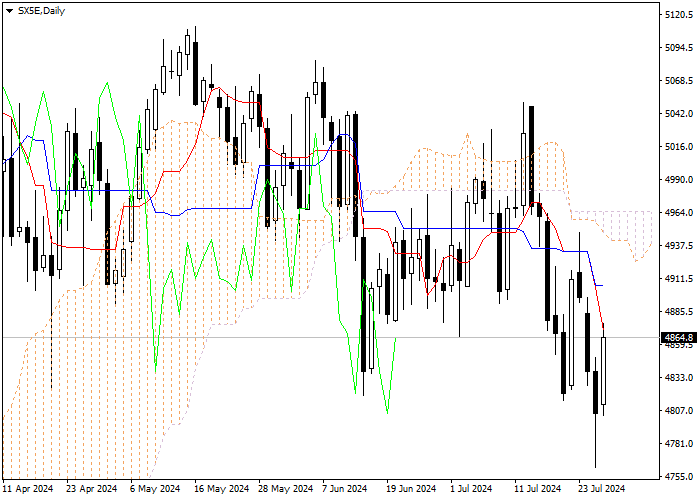The height and width of the screenshot is (500, 700).
Task: Click the 6 May 2024 date label
Action: [x=155, y=489]
